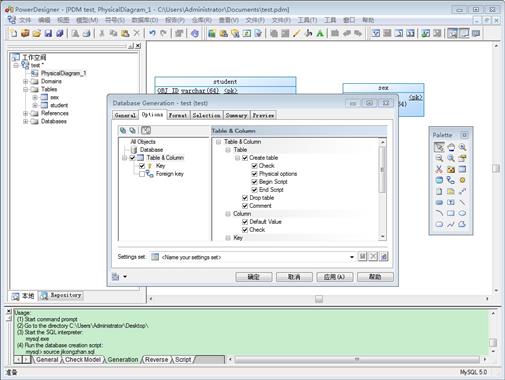The height and width of the screenshot is (380, 505).
Task: Toggle the Drop table checkbox
Action: click(x=245, y=198)
